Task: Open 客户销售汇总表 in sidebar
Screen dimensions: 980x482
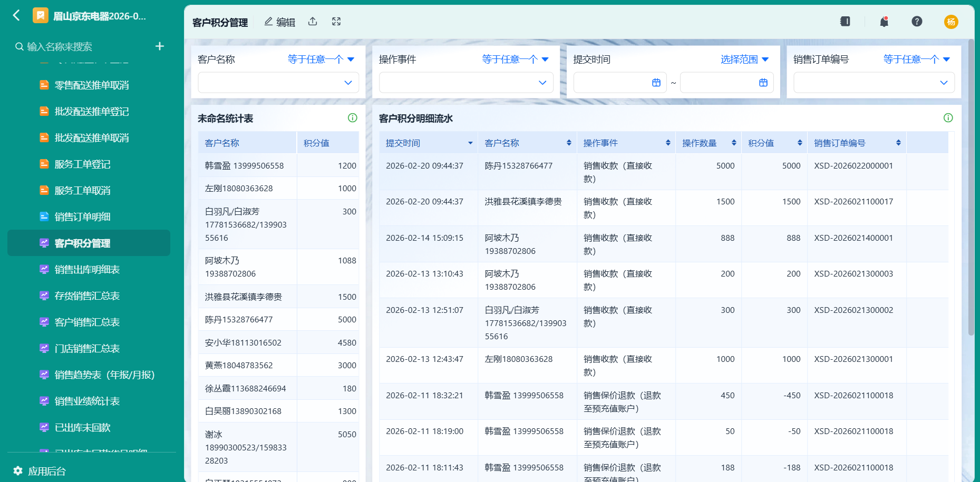Action: pos(89,322)
